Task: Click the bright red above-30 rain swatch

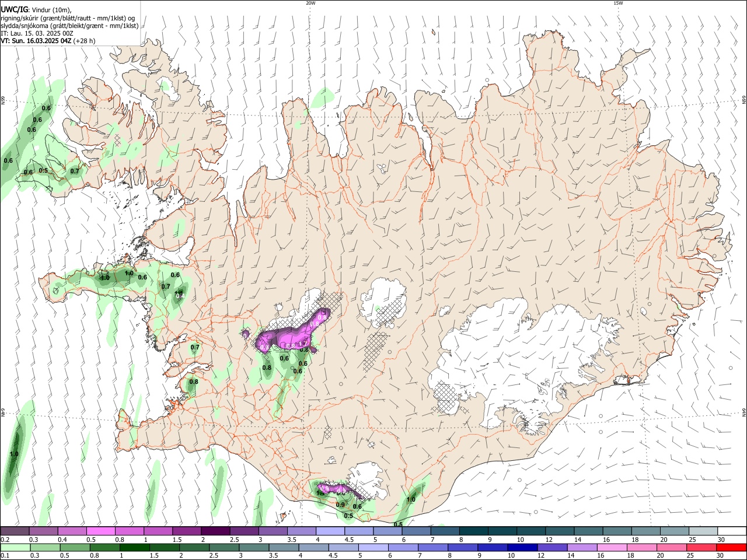Action: [731, 548]
